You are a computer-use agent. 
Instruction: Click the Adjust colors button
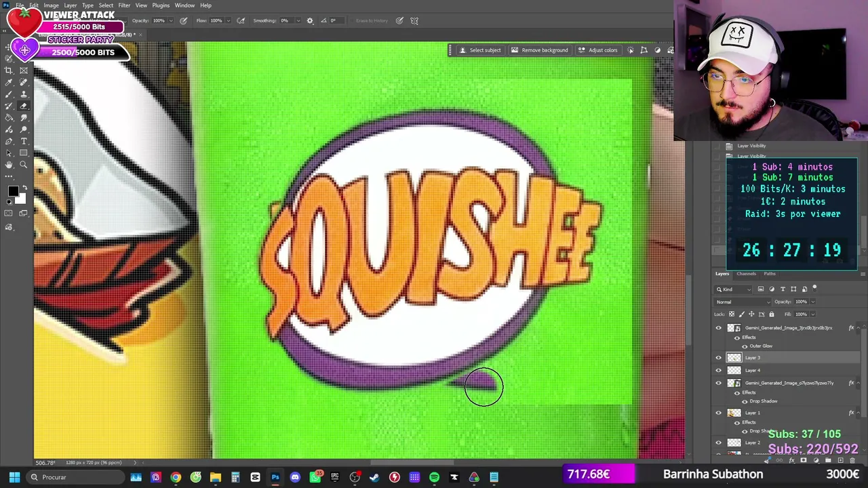pos(597,50)
